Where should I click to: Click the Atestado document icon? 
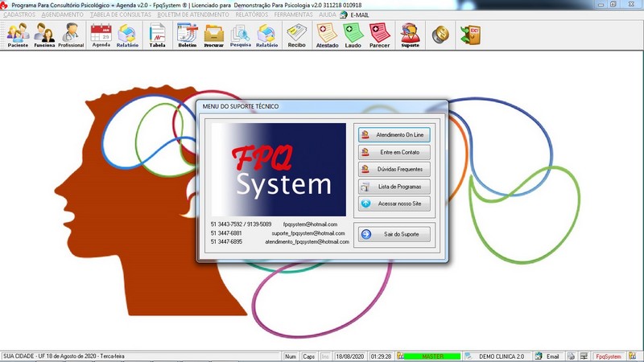coord(327,35)
